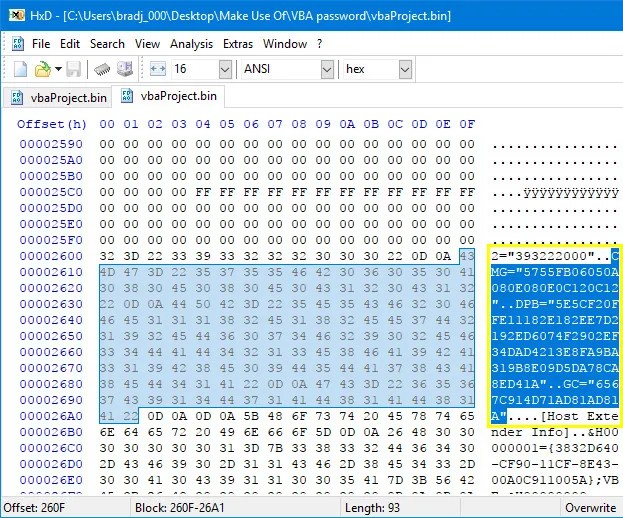Viewport: 623px width, 518px height.
Task: Open the bytes per row dropdown showing 16
Action: (225, 70)
